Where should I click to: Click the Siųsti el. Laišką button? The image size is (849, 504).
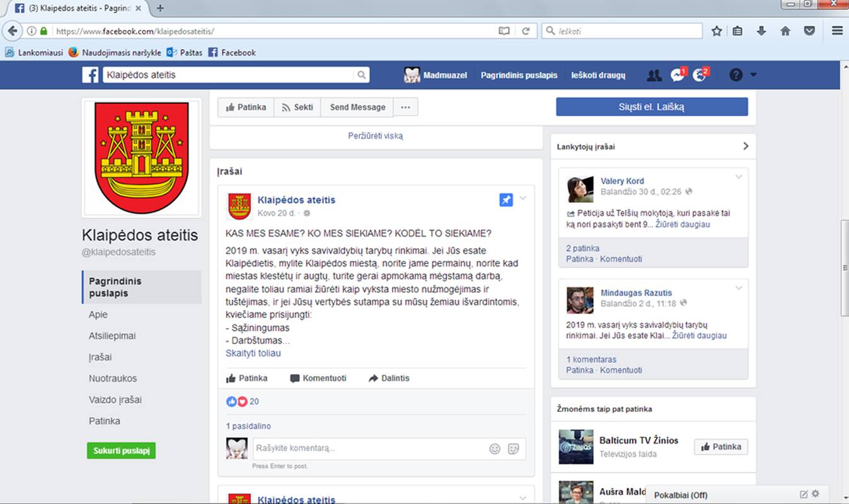click(652, 107)
